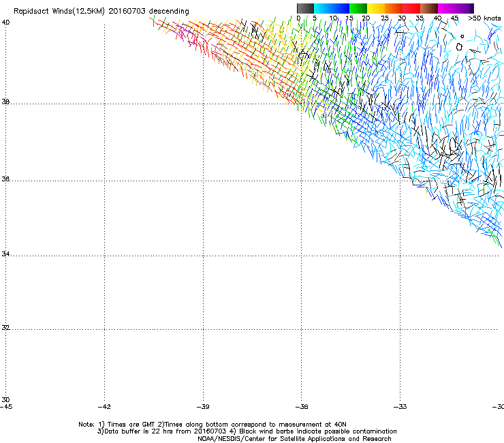Click the longitude label '-33'
The width and height of the screenshot is (504, 443).
(x=400, y=407)
